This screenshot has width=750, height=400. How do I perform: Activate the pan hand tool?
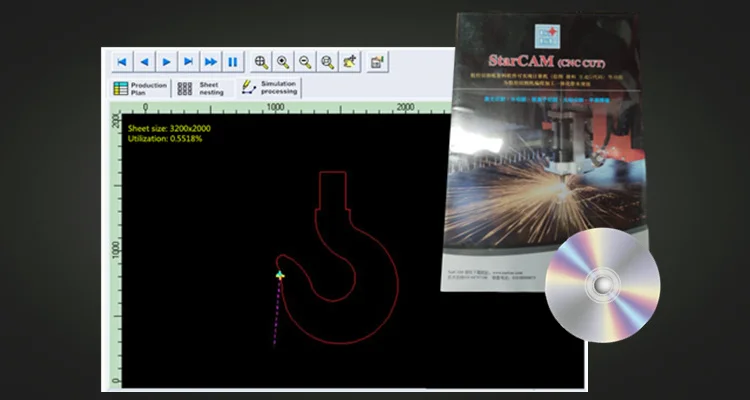[349, 62]
